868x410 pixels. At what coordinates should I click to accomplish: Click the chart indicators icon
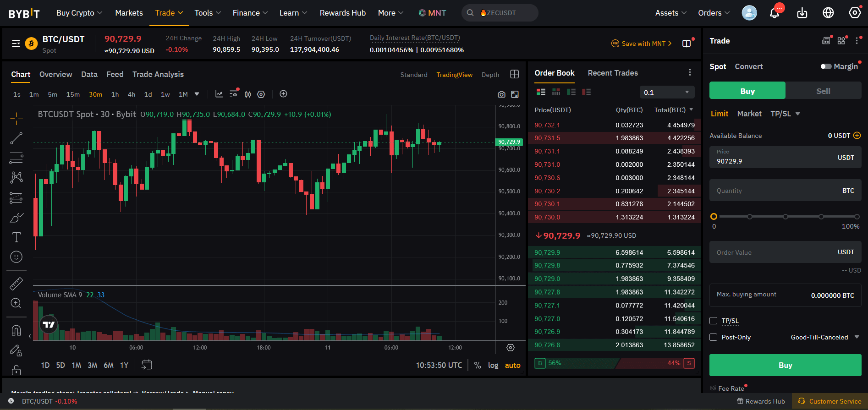click(x=219, y=94)
